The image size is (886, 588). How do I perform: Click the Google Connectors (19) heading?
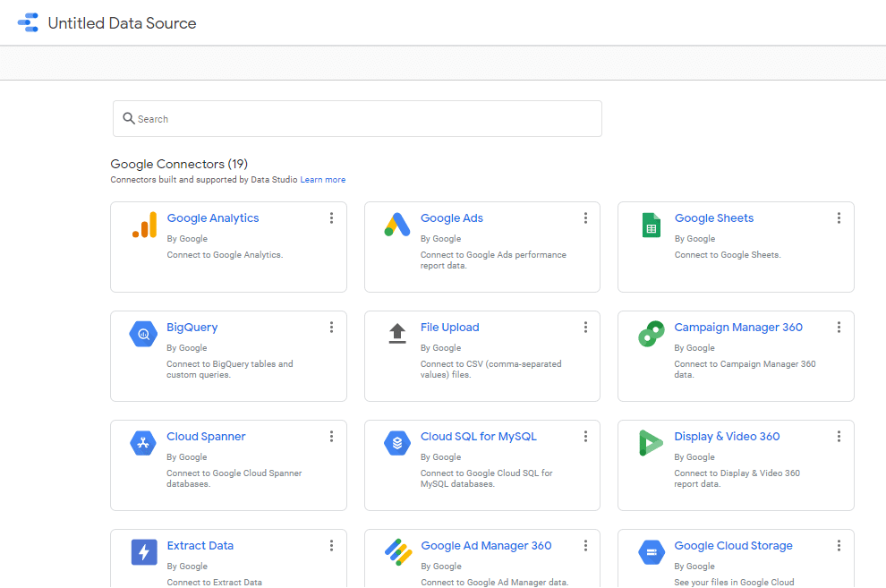[179, 164]
